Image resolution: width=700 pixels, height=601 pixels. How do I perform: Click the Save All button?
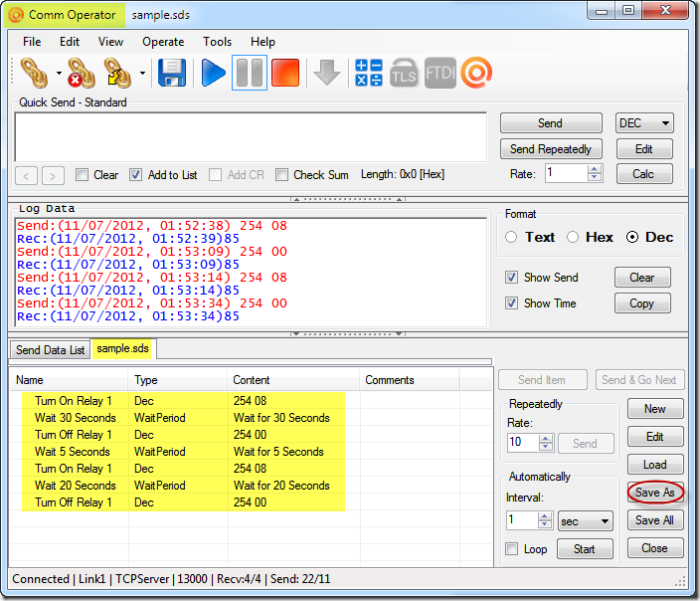tap(655, 520)
